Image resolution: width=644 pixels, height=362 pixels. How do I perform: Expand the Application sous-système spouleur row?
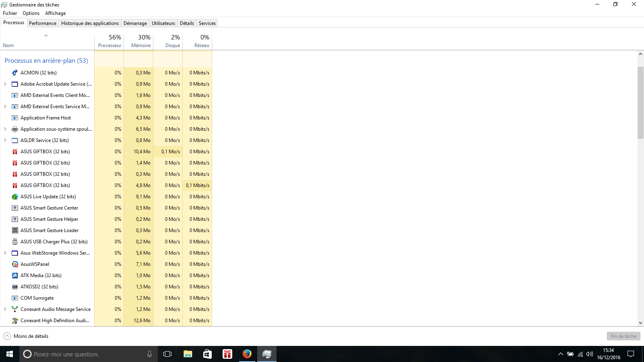tap(5, 129)
